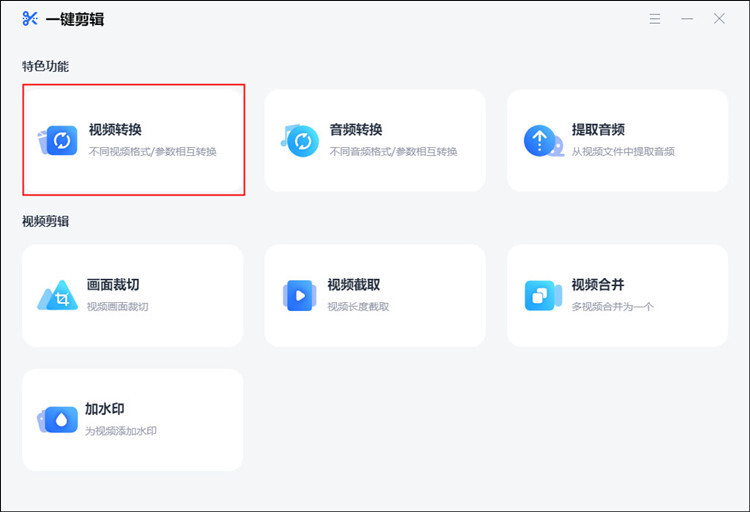Select the 视频合并 title label
The width and height of the screenshot is (750, 512).
(x=598, y=285)
